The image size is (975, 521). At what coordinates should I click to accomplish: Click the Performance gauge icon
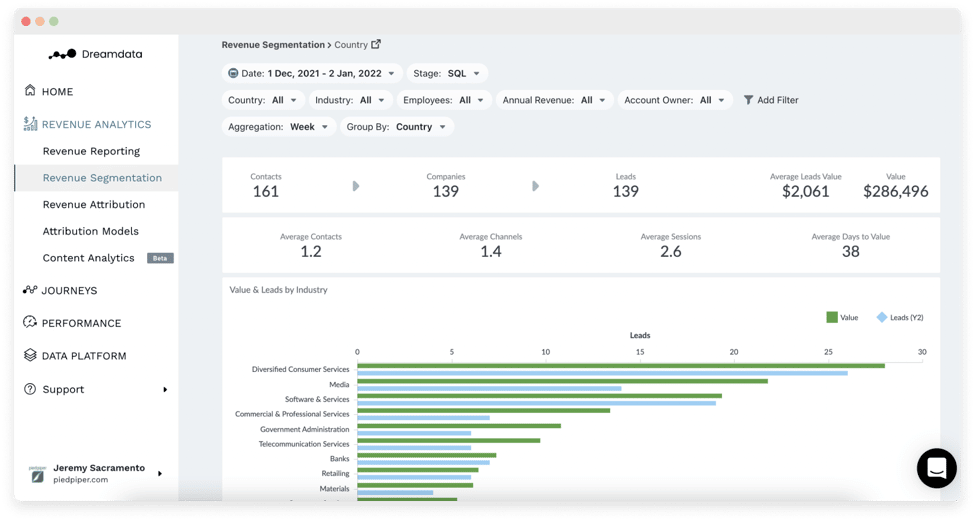(30, 322)
